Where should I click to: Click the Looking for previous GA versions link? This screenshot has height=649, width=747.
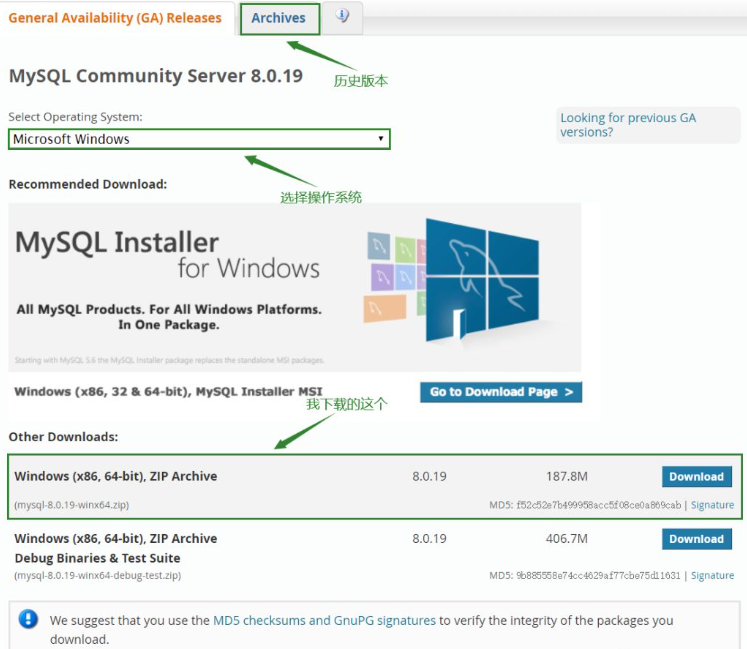click(x=628, y=125)
